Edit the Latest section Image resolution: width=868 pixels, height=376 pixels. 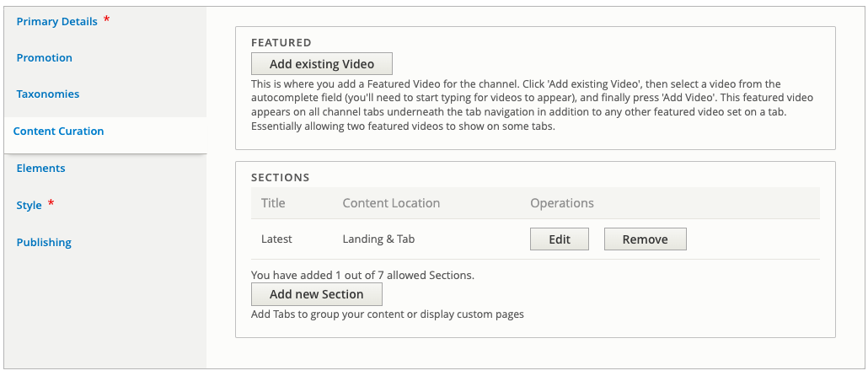(x=559, y=239)
